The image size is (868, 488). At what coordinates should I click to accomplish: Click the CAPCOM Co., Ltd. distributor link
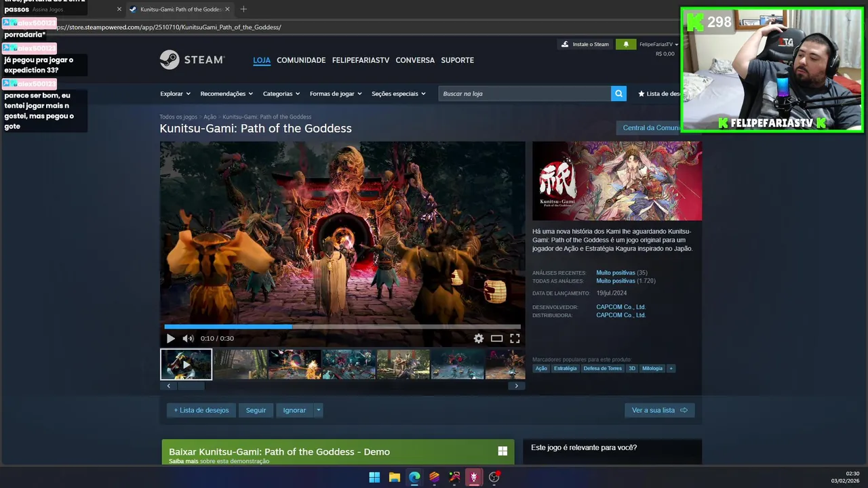[x=620, y=315]
